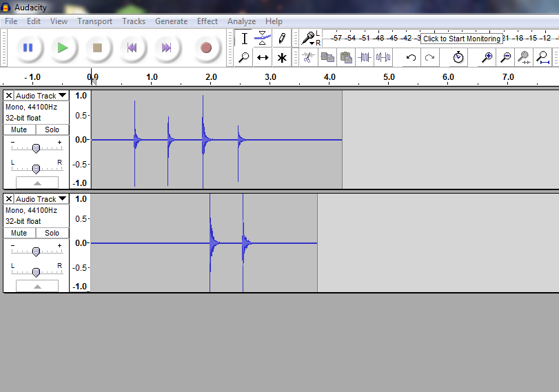Click the tallest waveform spike in first track
This screenshot has width=559, height=392.
[x=203, y=141]
